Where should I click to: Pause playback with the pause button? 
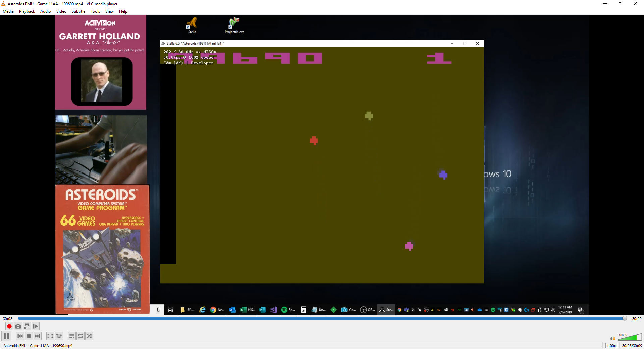(6, 336)
